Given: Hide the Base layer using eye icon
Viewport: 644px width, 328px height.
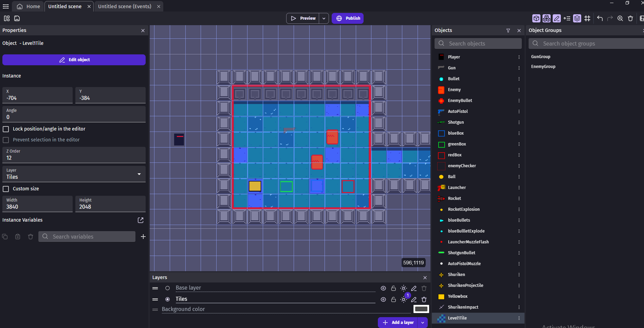Looking at the screenshot, I should (x=383, y=288).
